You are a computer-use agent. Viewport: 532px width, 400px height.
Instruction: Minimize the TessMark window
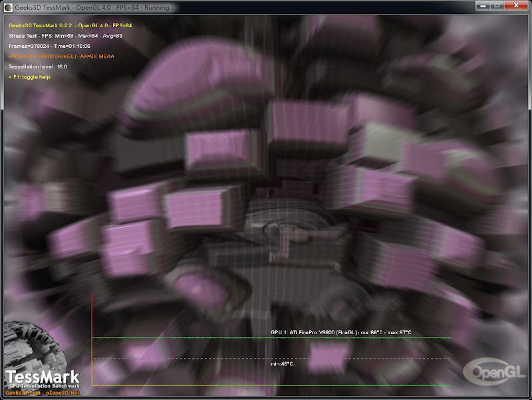483,5
